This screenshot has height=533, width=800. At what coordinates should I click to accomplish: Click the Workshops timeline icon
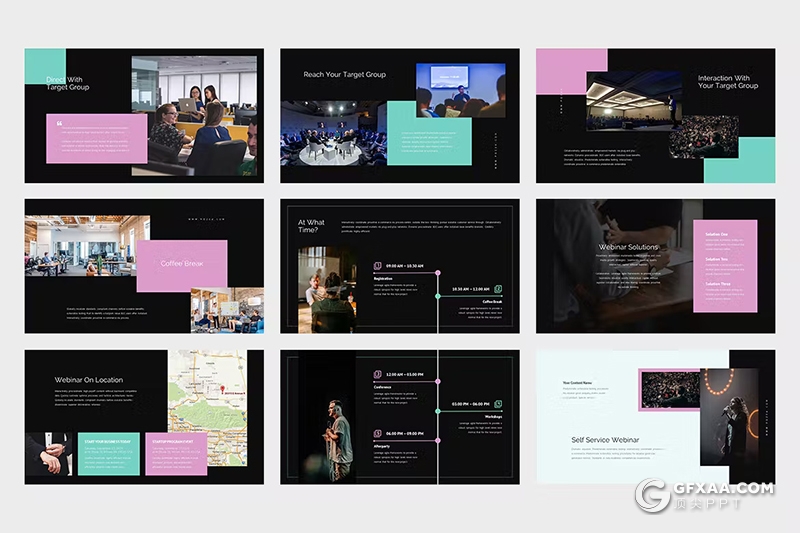click(x=499, y=404)
